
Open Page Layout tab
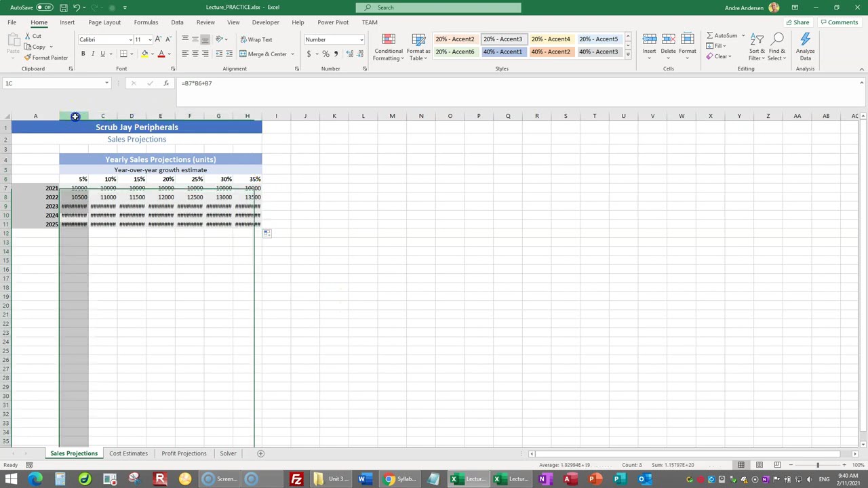pos(104,22)
